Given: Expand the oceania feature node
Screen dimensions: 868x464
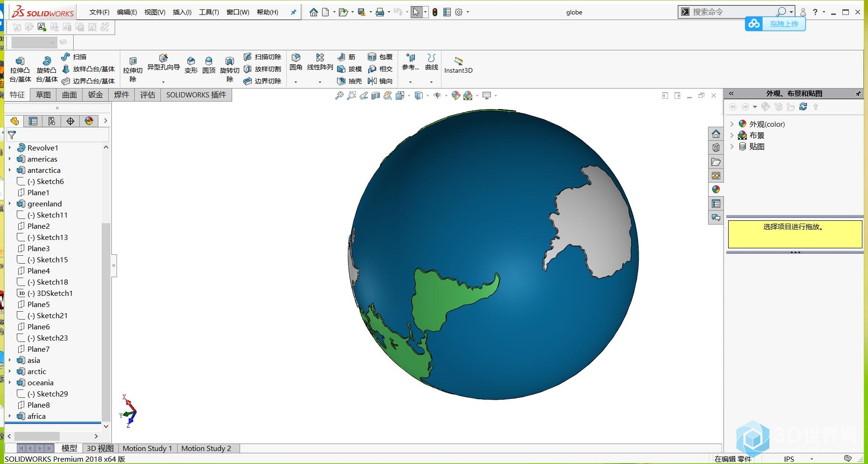Looking at the screenshot, I should click(10, 382).
